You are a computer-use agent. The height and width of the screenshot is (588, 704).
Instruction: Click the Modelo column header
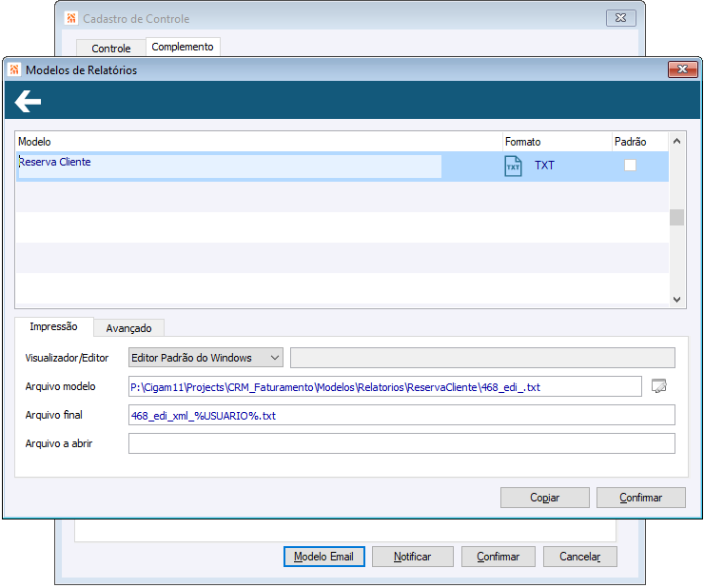click(259, 142)
